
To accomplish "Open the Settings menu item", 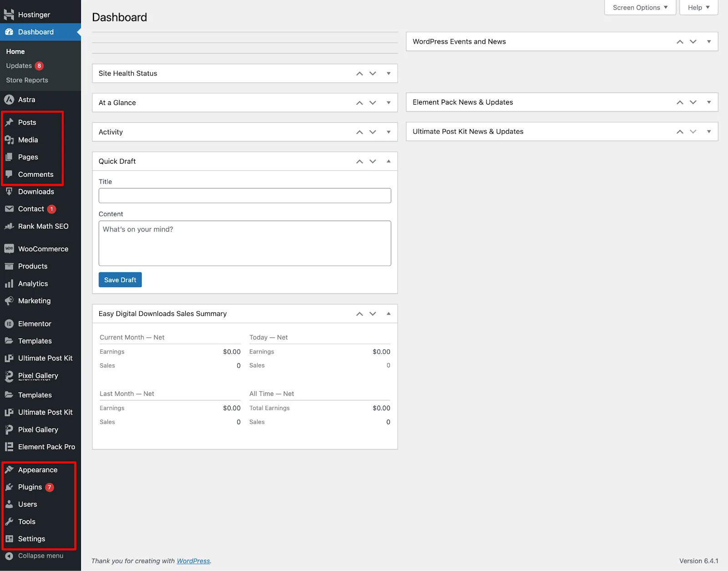I will [x=40, y=539].
